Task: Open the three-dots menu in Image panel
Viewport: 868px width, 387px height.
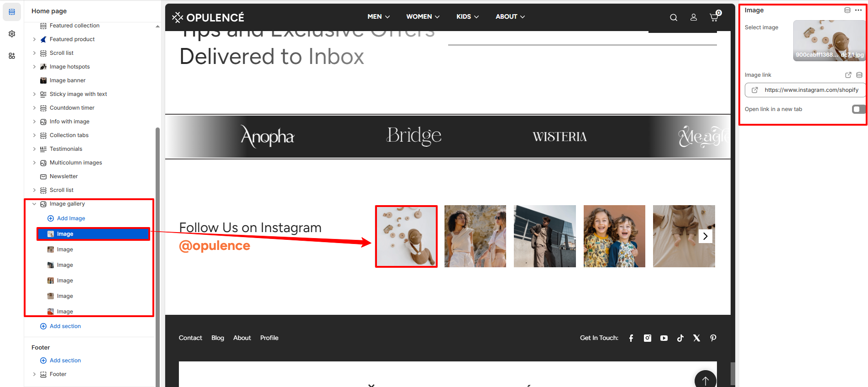Action: coord(858,10)
